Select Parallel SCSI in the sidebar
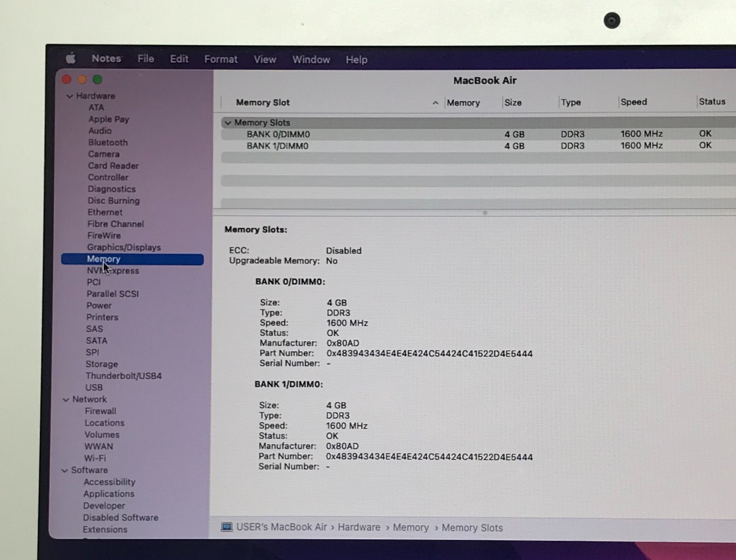 pyautogui.click(x=112, y=294)
